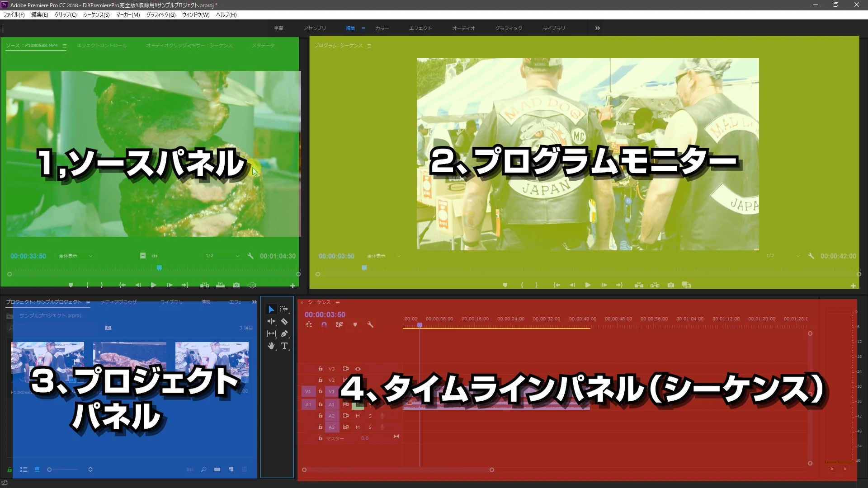Open the ファイル menu

14,15
